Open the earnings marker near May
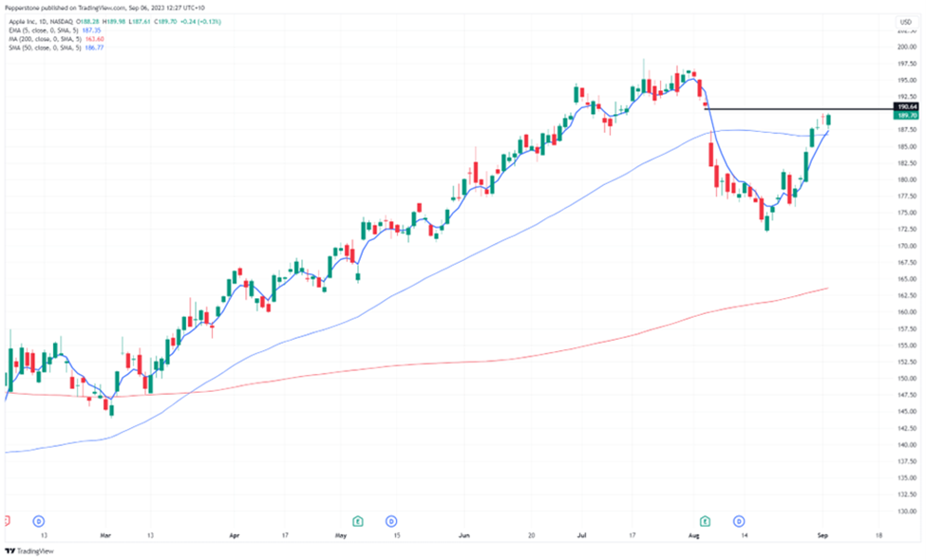Screen dimensions: 926x560 pyautogui.click(x=357, y=521)
